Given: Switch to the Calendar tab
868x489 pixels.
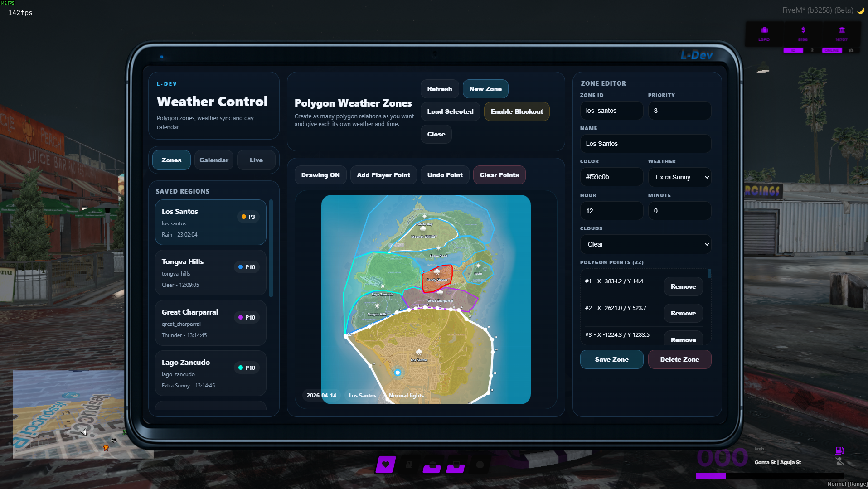Looking at the screenshot, I should click(x=214, y=160).
